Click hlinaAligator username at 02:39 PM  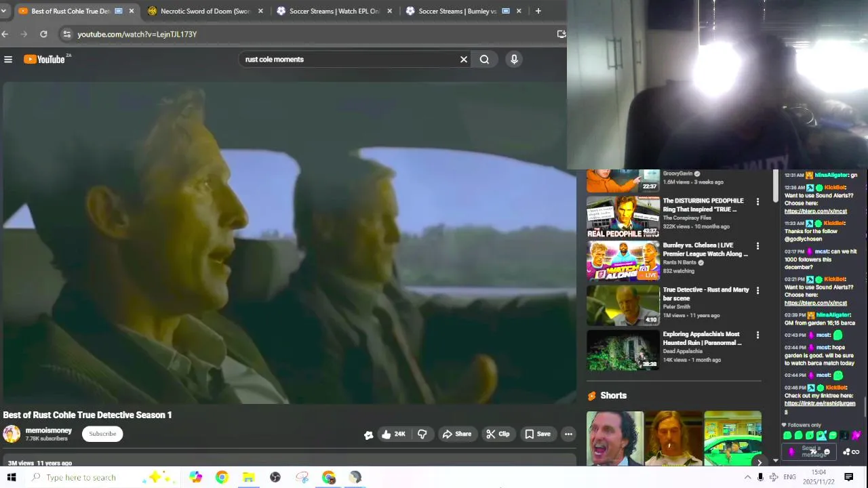(833, 315)
